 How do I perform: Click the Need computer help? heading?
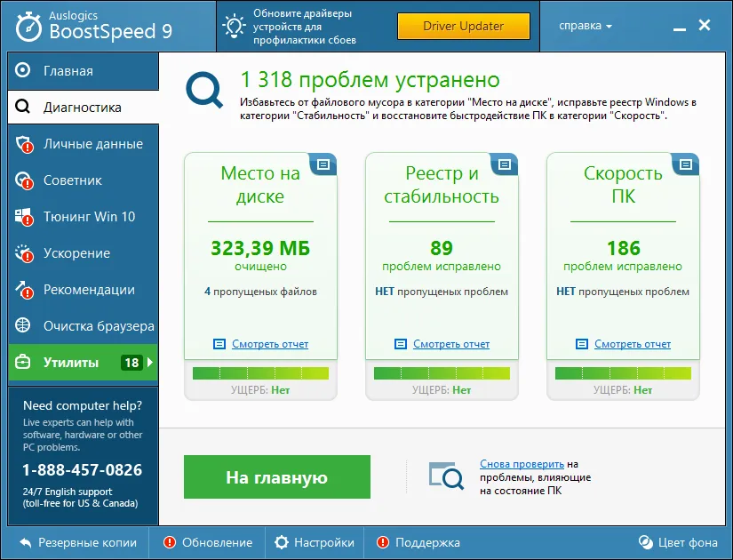click(x=83, y=405)
